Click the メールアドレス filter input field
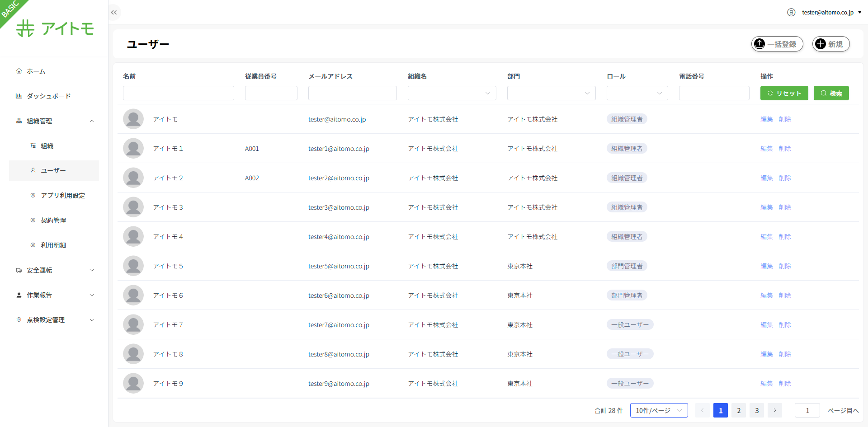868x427 pixels. (x=352, y=93)
